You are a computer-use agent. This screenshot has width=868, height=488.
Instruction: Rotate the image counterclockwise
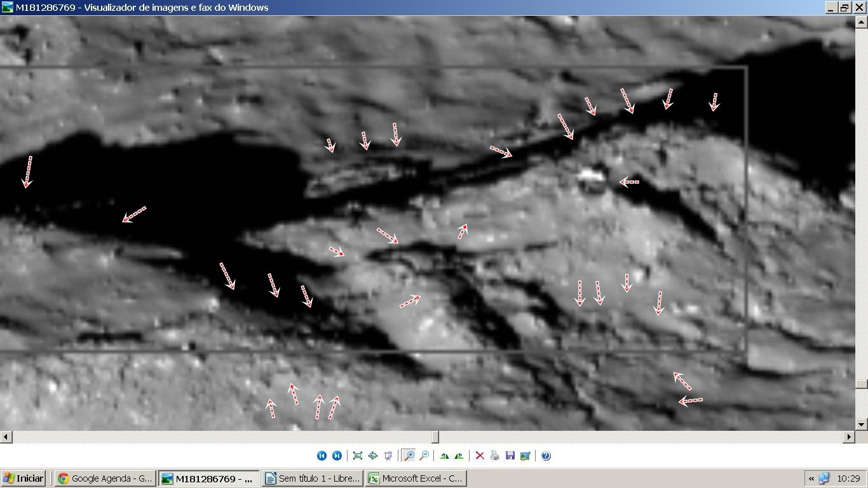(x=459, y=456)
